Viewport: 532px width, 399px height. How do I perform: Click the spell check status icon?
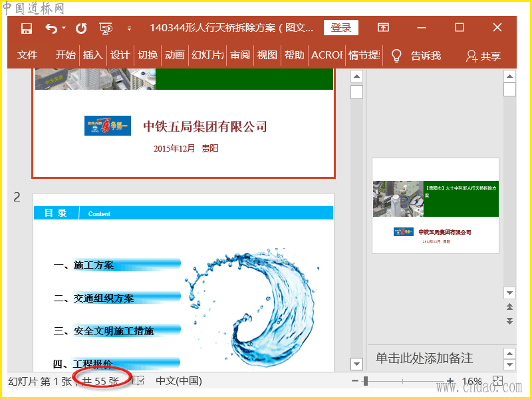pos(138,381)
